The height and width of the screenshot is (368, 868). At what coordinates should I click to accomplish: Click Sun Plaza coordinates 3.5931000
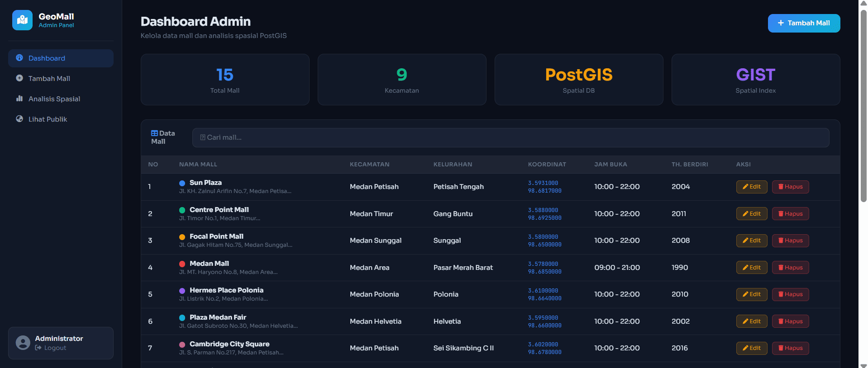[543, 183]
